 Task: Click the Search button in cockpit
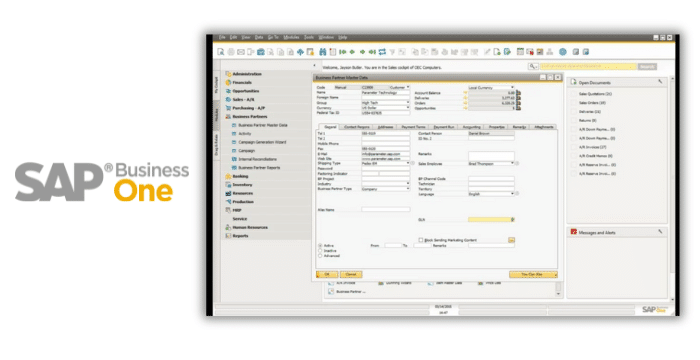(x=647, y=67)
